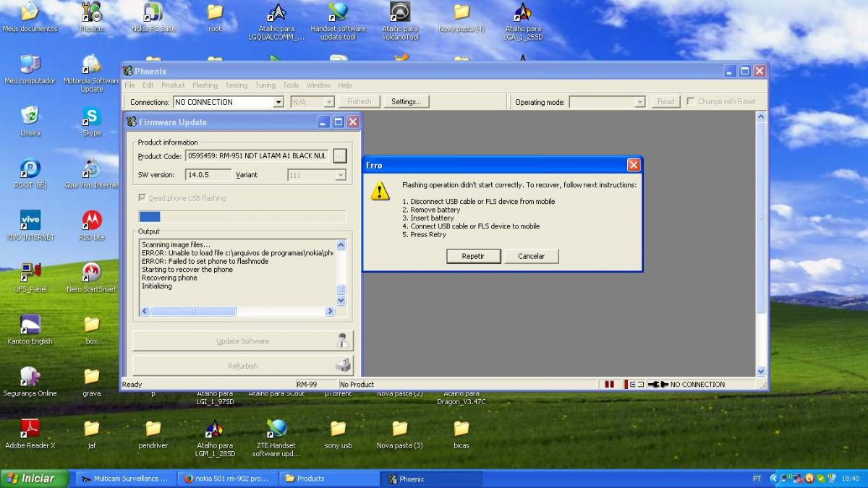Select the LGQUALCOMM shortcut icon
Screen dimensions: 868x488
[276, 20]
